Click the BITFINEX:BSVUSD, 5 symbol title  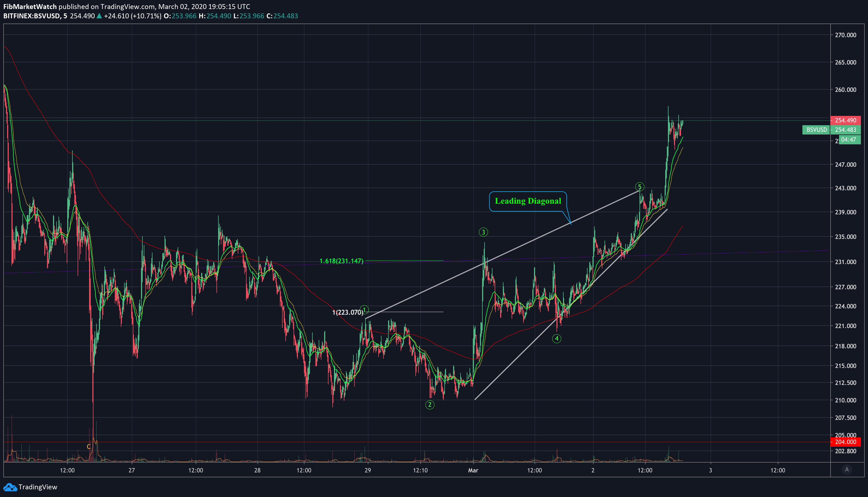point(35,16)
